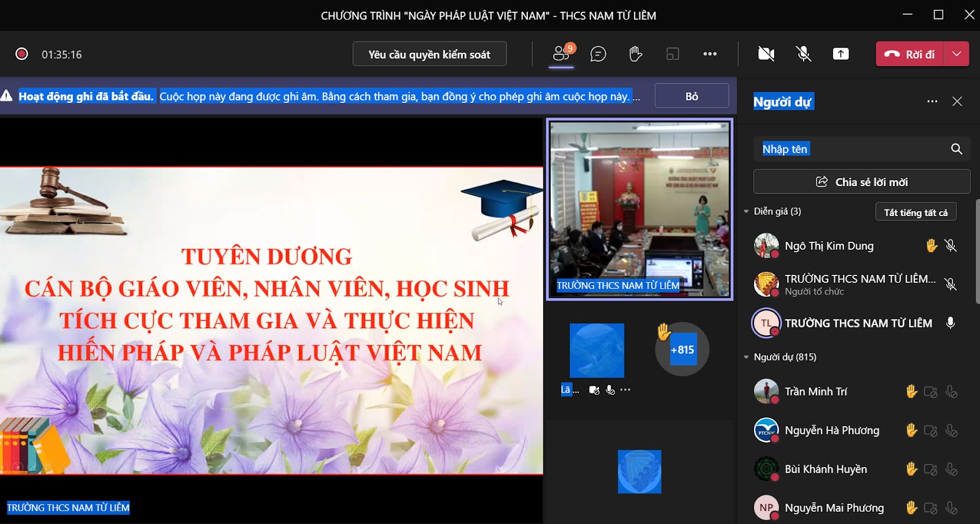Click the camera-disabled icon on Lã... tile
This screenshot has height=524, width=980.
click(594, 390)
